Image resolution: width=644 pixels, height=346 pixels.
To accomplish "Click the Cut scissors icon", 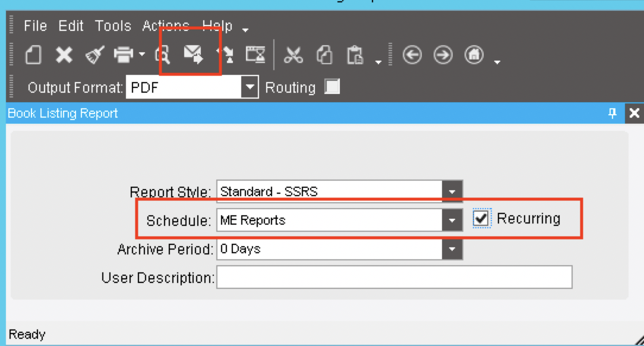I will pyautogui.click(x=293, y=55).
